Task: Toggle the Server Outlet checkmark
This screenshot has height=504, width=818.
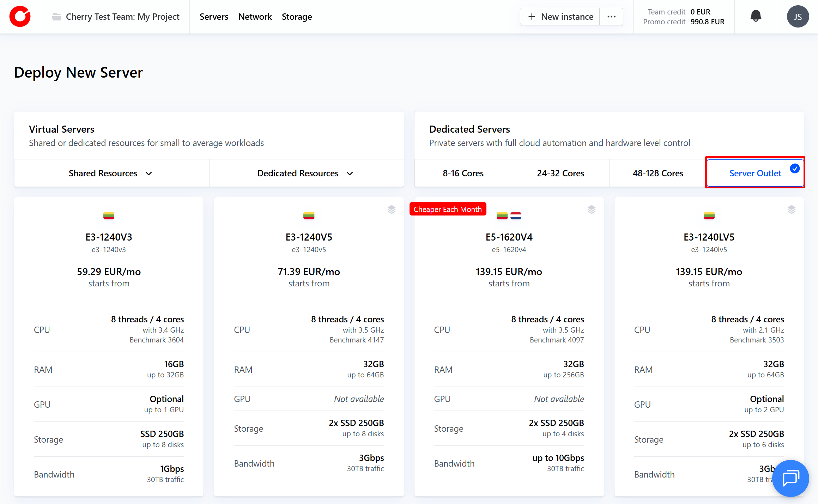Action: pos(794,169)
